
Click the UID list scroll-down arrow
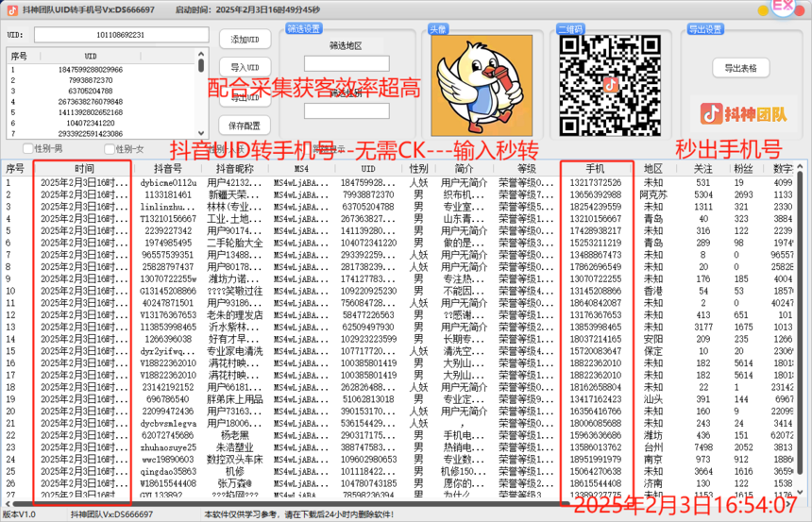point(201,133)
